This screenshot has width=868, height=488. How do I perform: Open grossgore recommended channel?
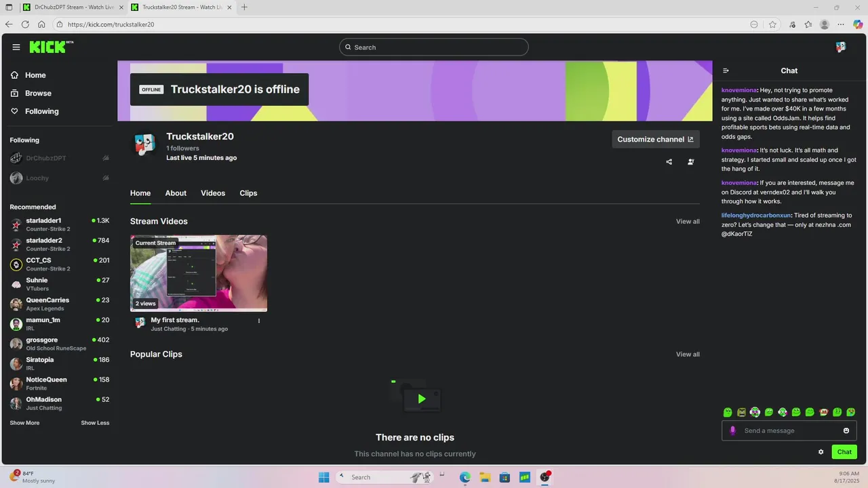(x=60, y=344)
